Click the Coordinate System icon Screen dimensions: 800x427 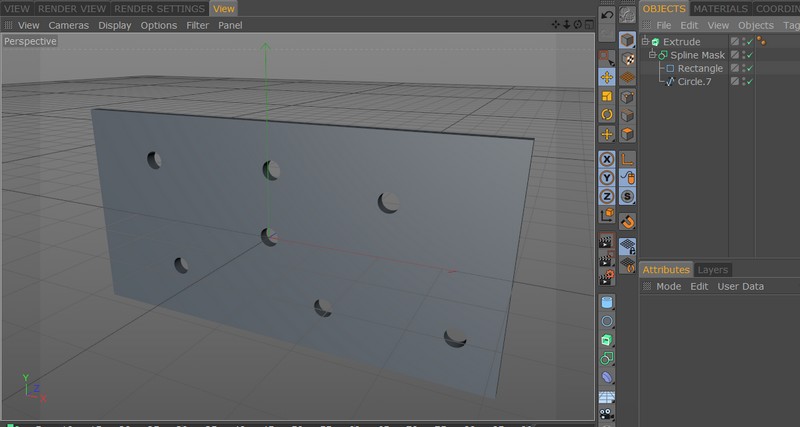point(607,215)
